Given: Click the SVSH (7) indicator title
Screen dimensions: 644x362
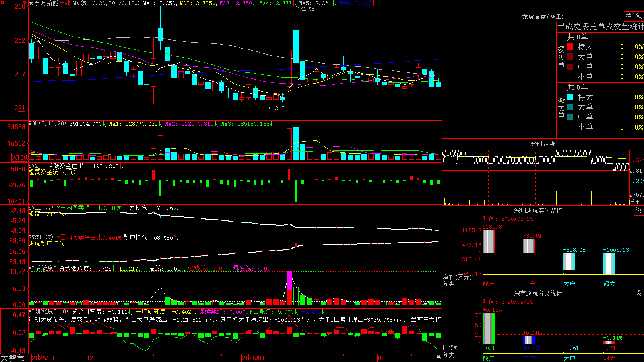Looking at the screenshot, I should 41,238.
